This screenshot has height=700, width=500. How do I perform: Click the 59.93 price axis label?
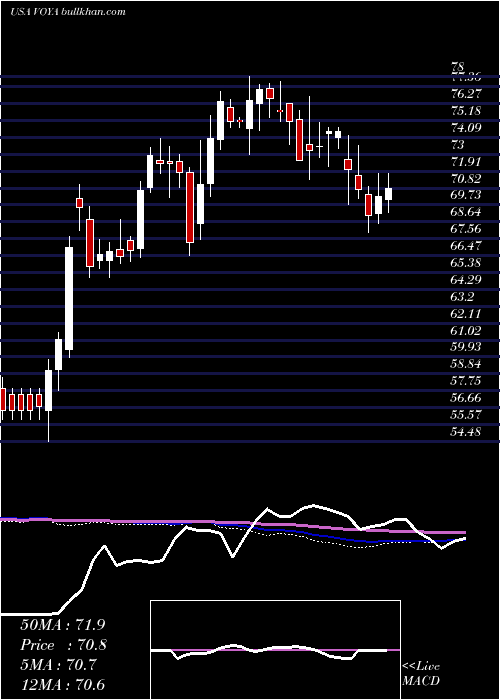(467, 347)
